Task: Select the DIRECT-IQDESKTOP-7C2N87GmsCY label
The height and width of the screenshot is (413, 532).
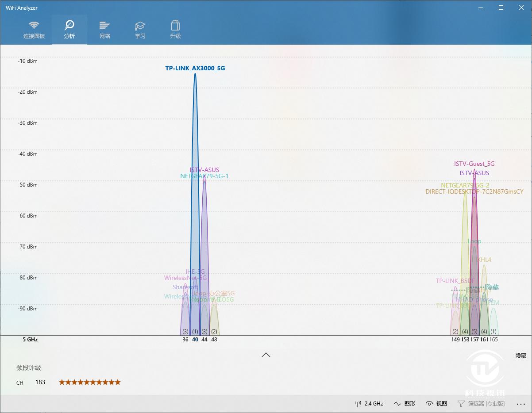Action: pyautogui.click(x=474, y=191)
